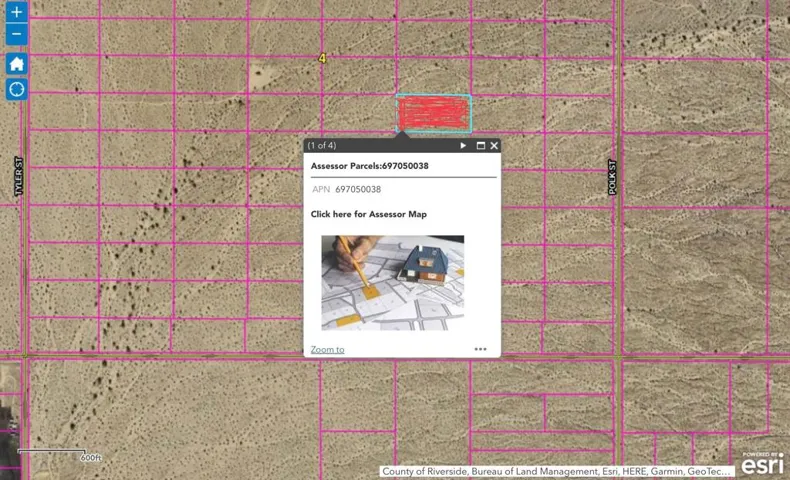Click the POLK ST road label
Screen dimensions: 790x480
click(x=612, y=177)
